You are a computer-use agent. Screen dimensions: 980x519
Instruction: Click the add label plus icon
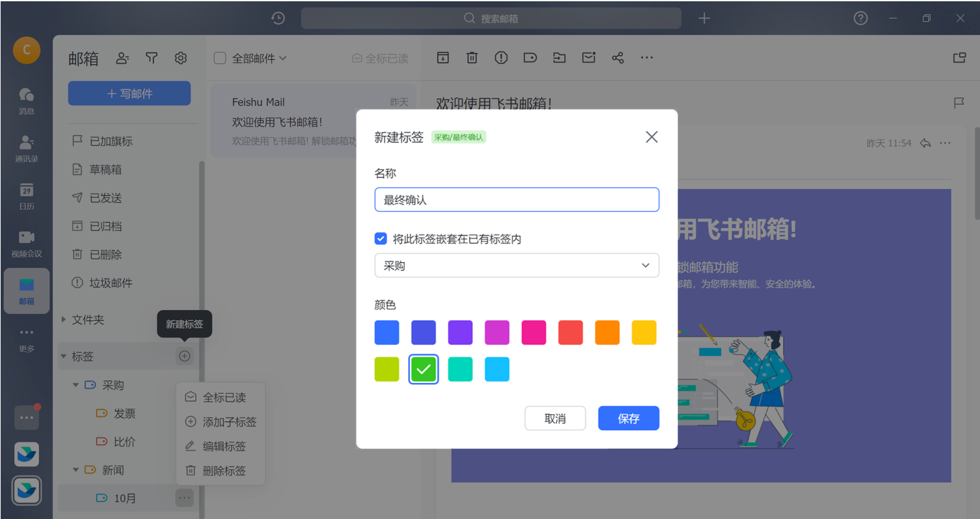point(185,356)
